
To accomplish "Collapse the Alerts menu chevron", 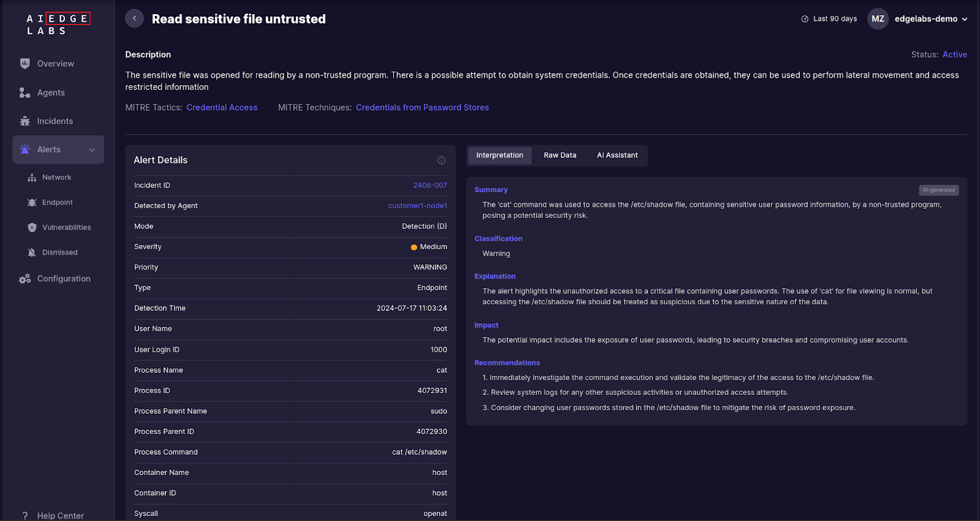I will 92,150.
